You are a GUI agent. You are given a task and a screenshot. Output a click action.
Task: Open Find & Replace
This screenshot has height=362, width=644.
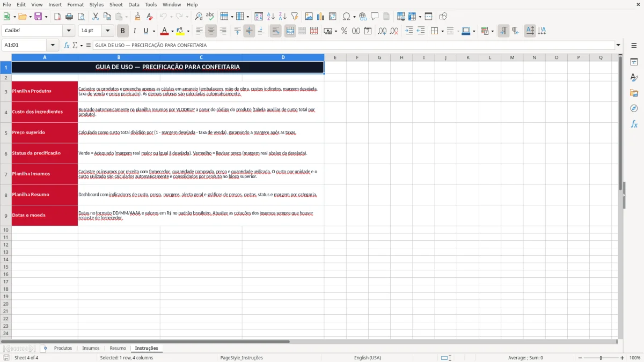pyautogui.click(x=199, y=17)
